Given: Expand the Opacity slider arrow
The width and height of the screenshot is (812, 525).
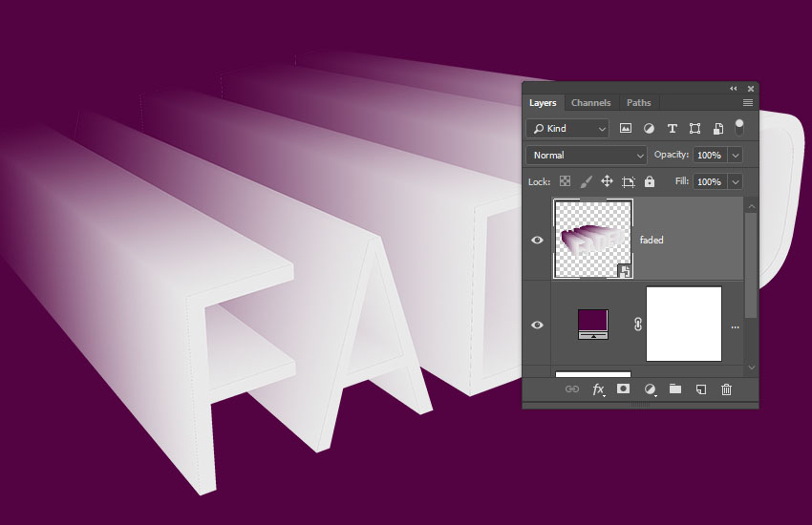Looking at the screenshot, I should coord(736,156).
